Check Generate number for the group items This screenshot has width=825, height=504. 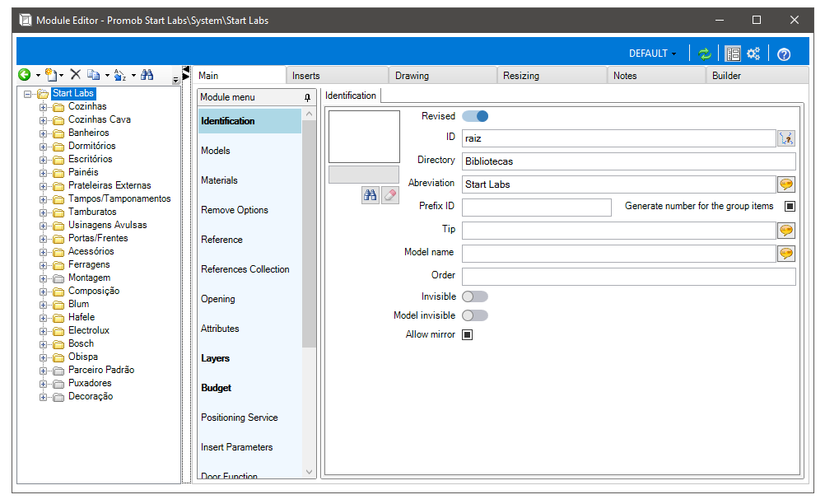790,206
